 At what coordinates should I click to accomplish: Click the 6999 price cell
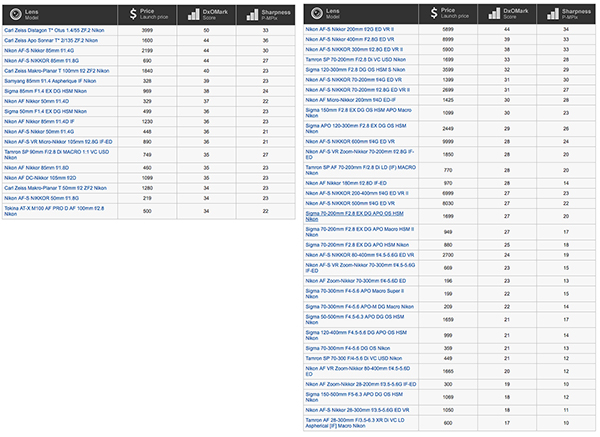448,193
